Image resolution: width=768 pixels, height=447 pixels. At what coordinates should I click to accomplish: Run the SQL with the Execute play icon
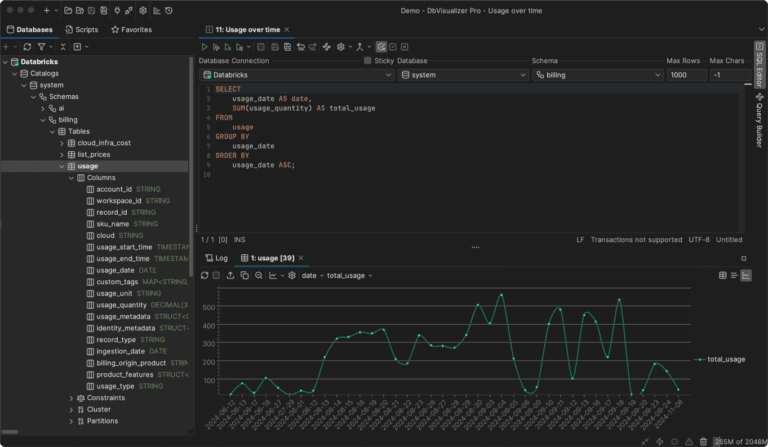pos(204,47)
